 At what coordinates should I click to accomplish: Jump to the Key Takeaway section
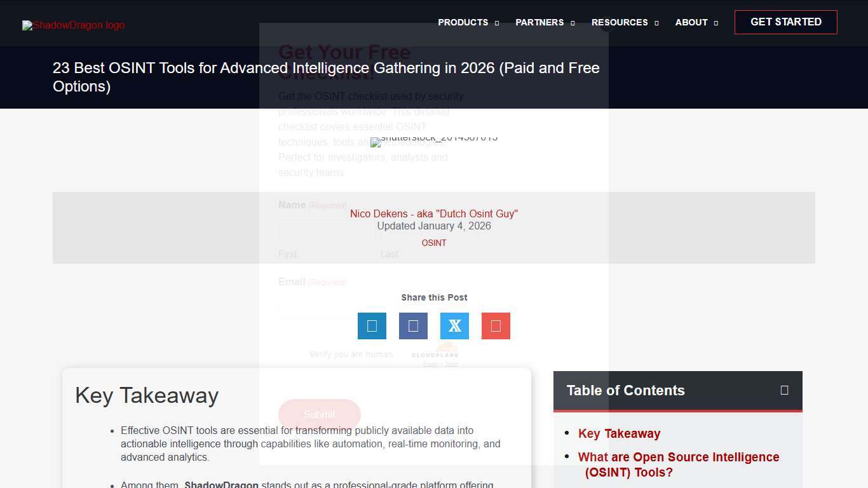(x=619, y=433)
